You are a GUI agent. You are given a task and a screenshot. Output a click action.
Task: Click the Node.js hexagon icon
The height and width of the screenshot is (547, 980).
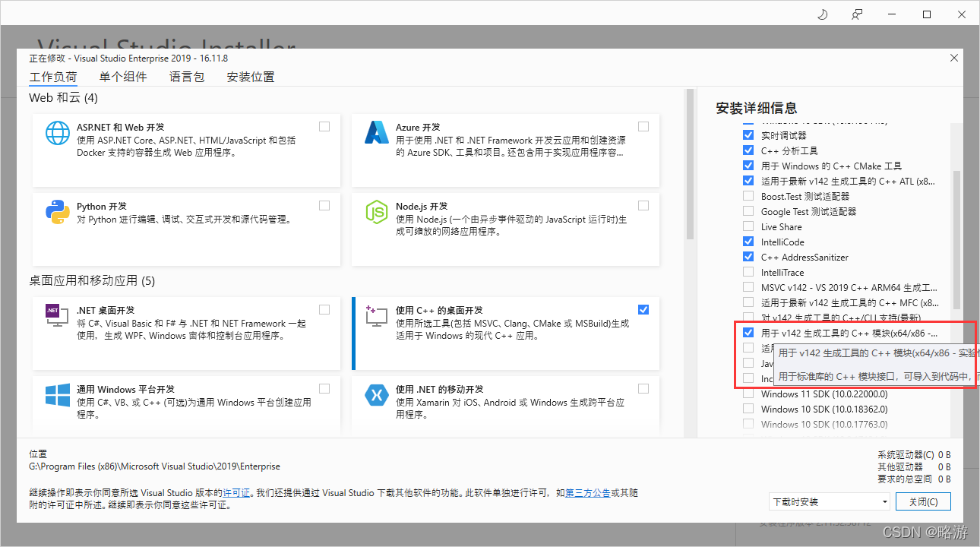click(x=377, y=212)
